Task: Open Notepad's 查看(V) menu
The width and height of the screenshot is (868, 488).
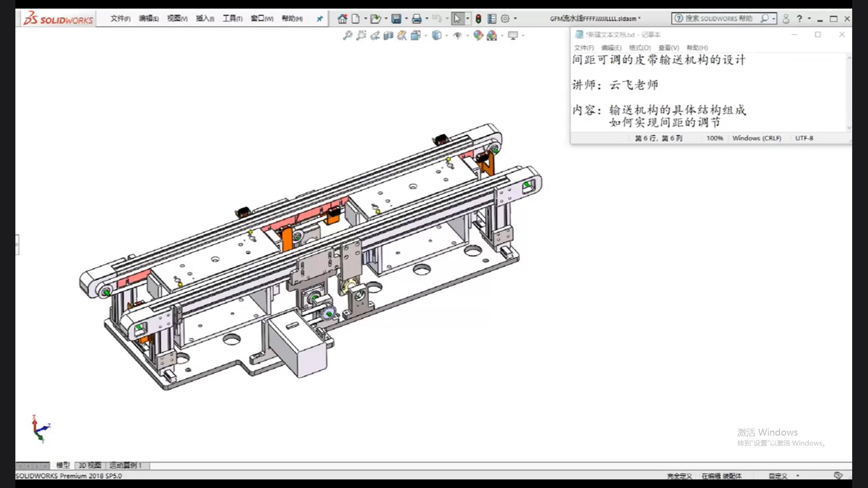Action: [668, 48]
